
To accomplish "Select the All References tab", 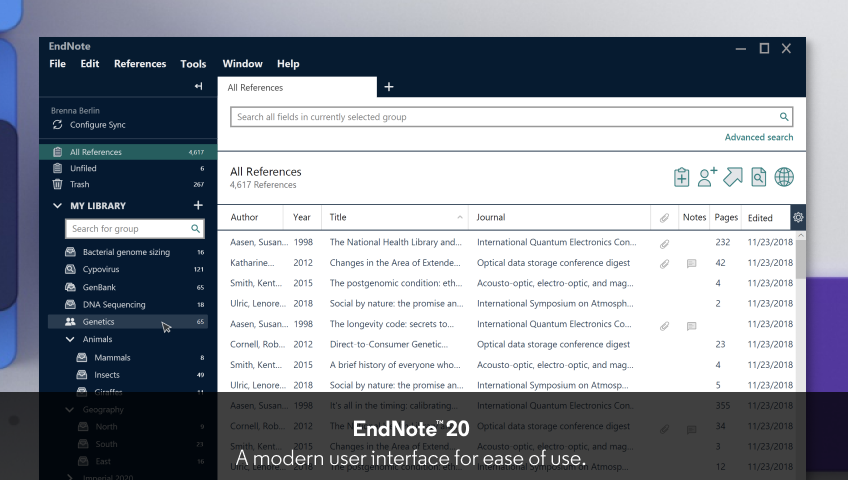I will point(297,87).
